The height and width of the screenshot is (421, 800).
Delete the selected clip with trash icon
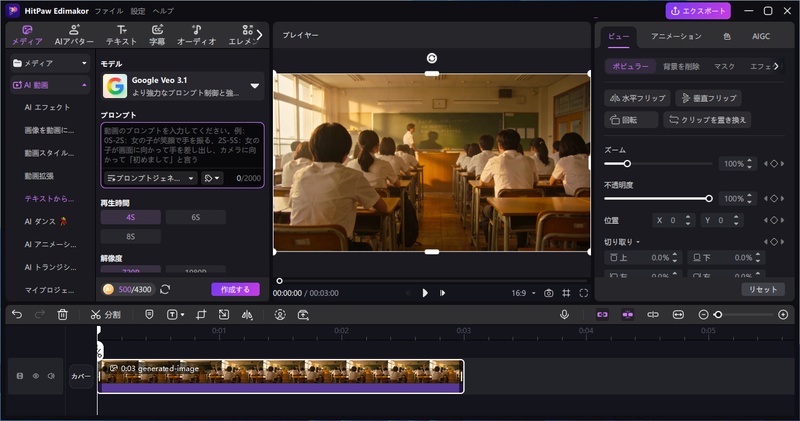pyautogui.click(x=62, y=315)
